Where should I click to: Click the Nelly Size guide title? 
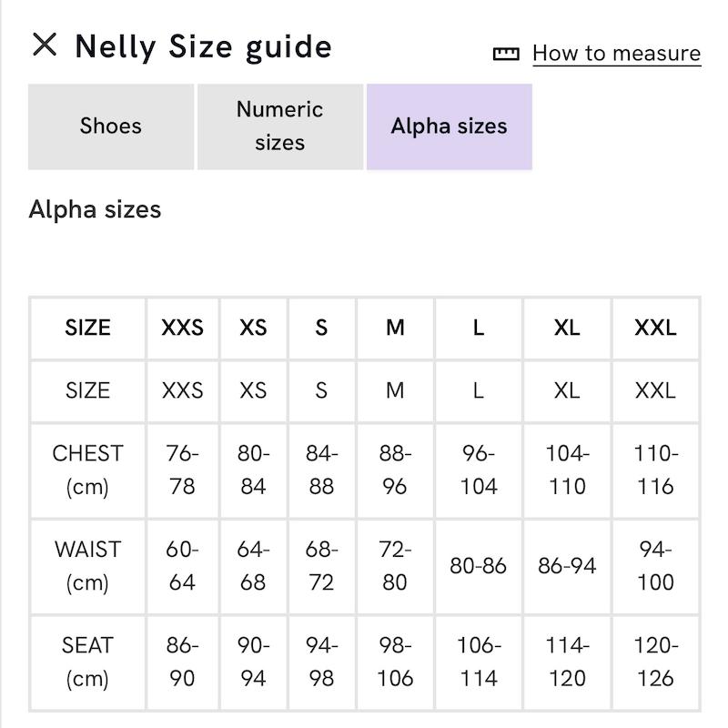[203, 47]
